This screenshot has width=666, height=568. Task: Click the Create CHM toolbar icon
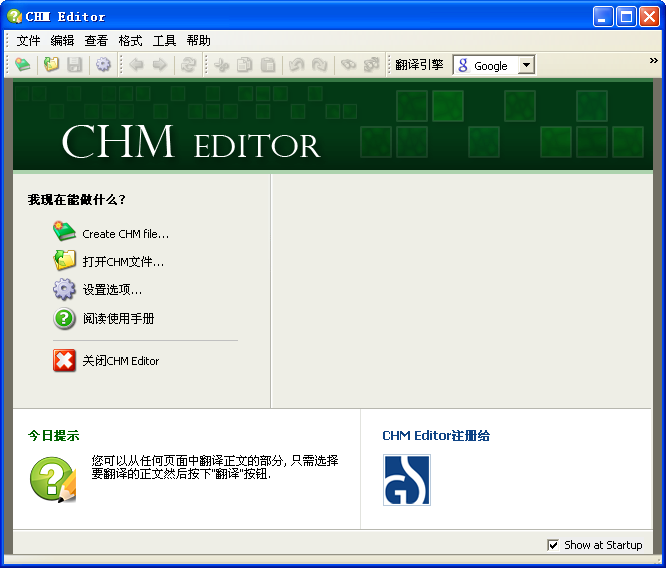tap(23, 65)
